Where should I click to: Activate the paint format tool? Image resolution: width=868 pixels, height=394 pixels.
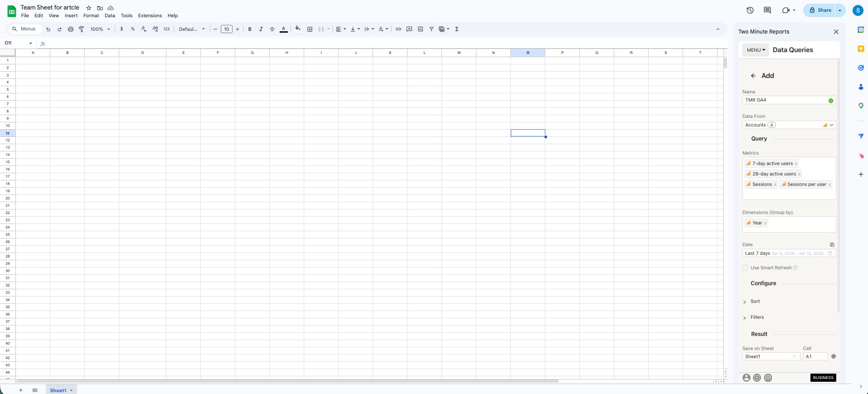82,29
